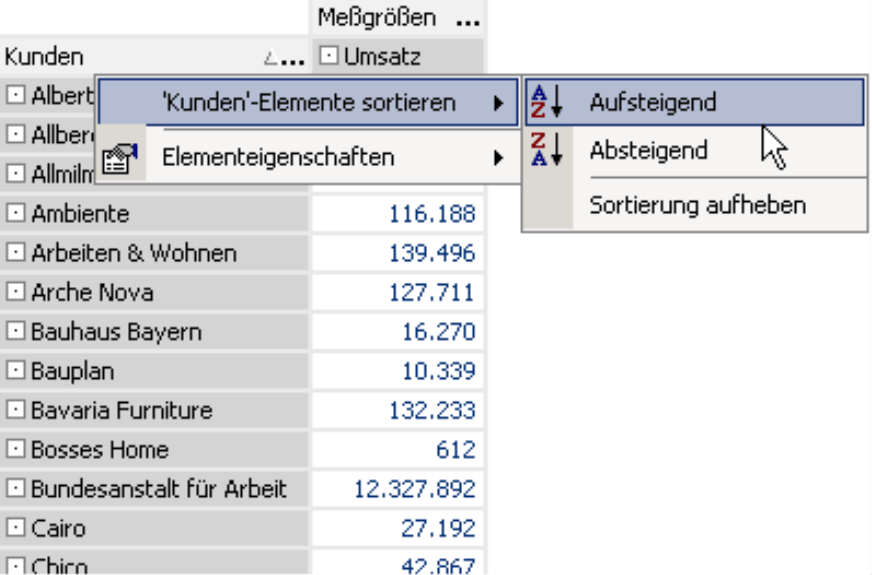Choose Sortierung aufheben
This screenshot has height=575, width=872.
click(x=697, y=206)
